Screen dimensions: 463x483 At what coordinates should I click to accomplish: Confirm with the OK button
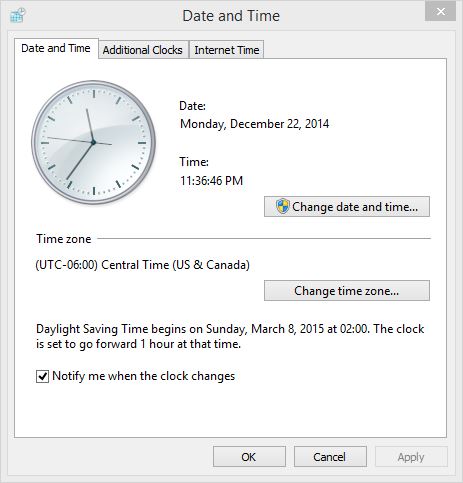click(249, 457)
